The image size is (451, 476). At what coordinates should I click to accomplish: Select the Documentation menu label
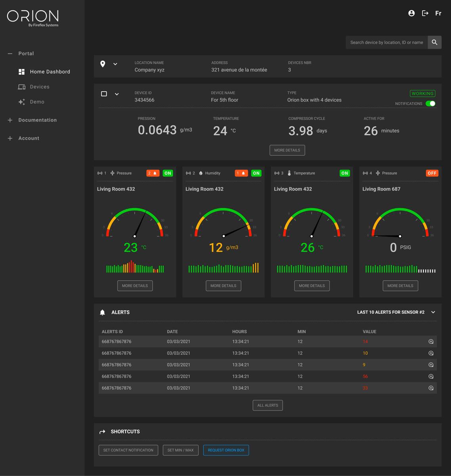coord(38,120)
